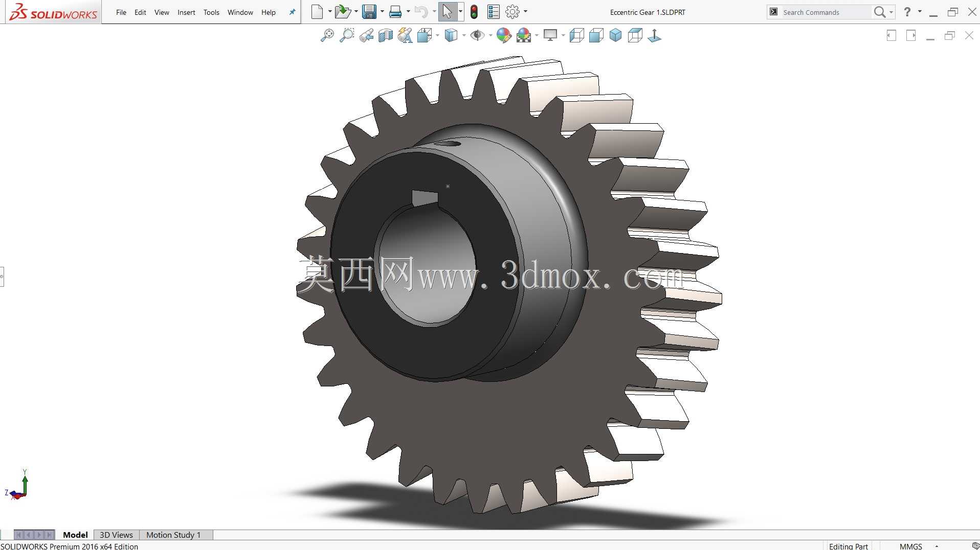
Task: Click the status bar far-right icon
Action: click(975, 546)
